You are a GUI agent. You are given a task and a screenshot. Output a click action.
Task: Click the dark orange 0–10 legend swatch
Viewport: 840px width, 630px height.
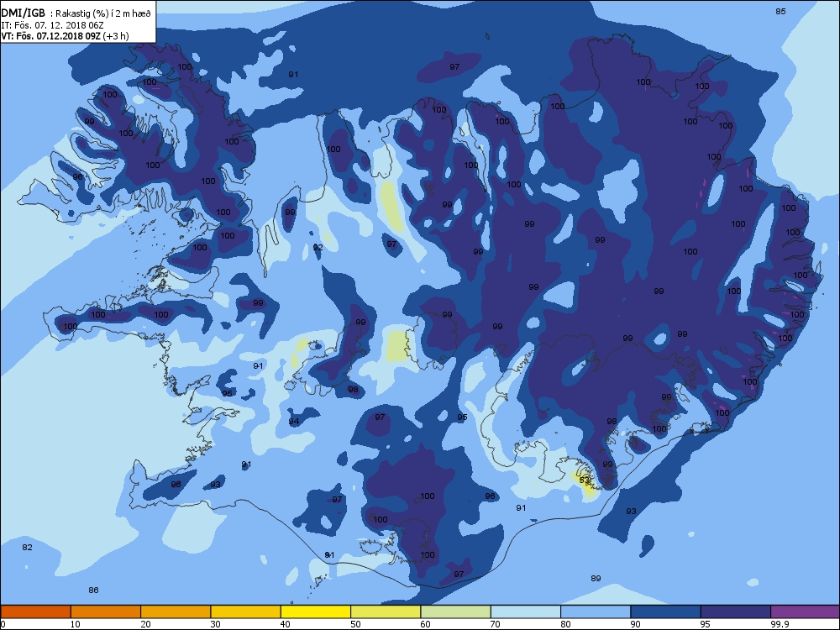[35, 612]
